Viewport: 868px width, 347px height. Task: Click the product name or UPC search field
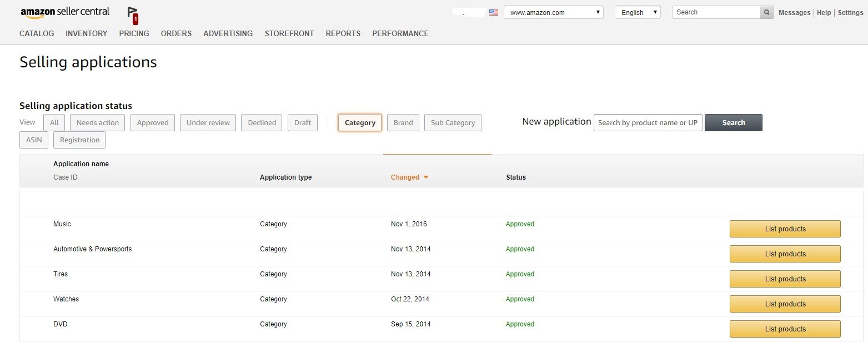pos(648,122)
